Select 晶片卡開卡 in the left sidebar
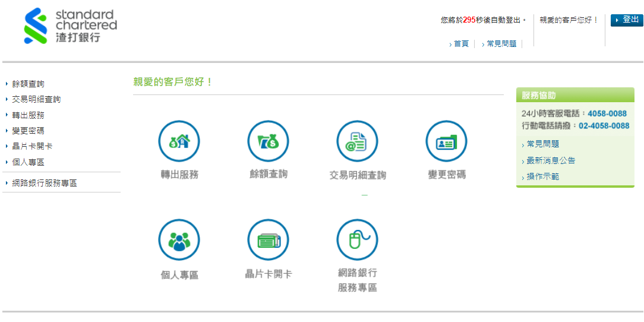The width and height of the screenshot is (644, 322). coord(32,147)
